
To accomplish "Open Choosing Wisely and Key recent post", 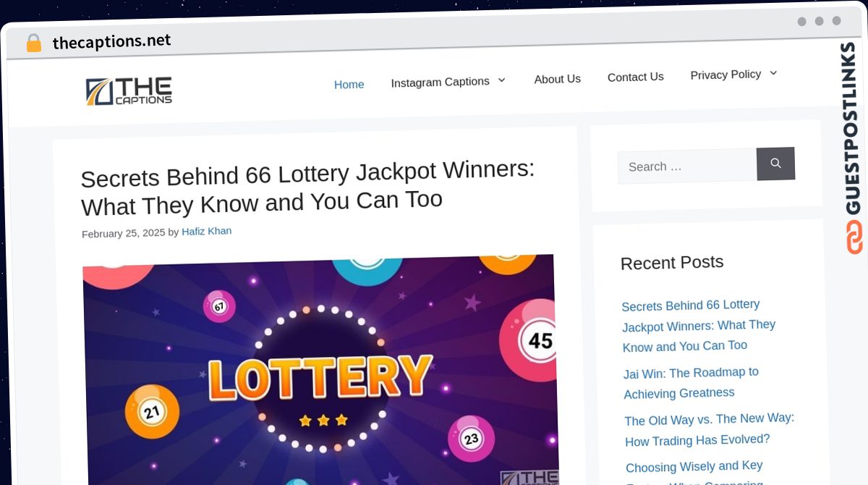I will pyautogui.click(x=694, y=471).
